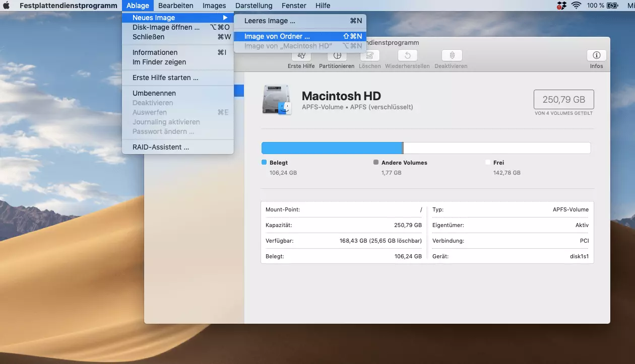This screenshot has width=635, height=364.
Task: Choose Leeres Image … from submenu
Action: coord(300,21)
